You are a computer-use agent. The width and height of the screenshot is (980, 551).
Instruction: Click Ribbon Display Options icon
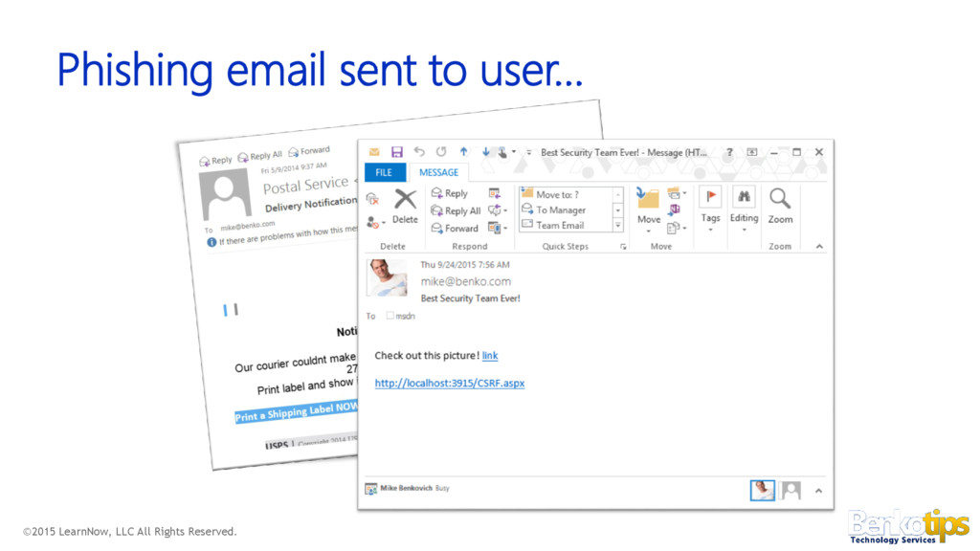point(752,152)
